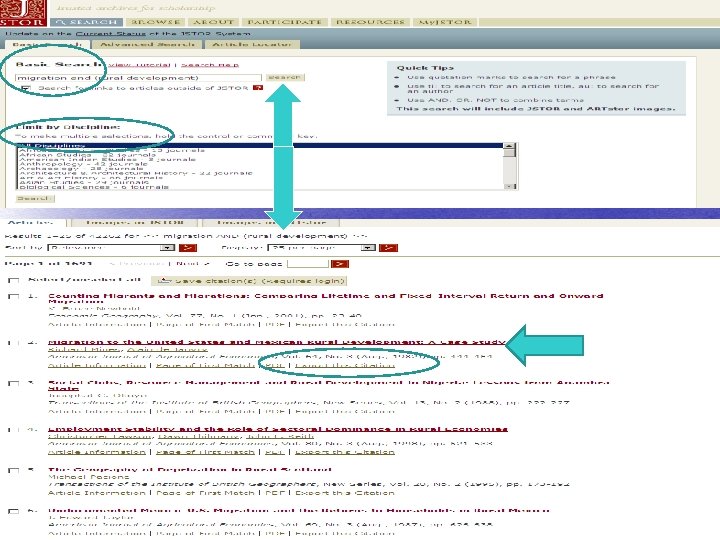The height and width of the screenshot is (540, 720).
Task: Check the box for result 1
Action: pyautogui.click(x=14, y=297)
